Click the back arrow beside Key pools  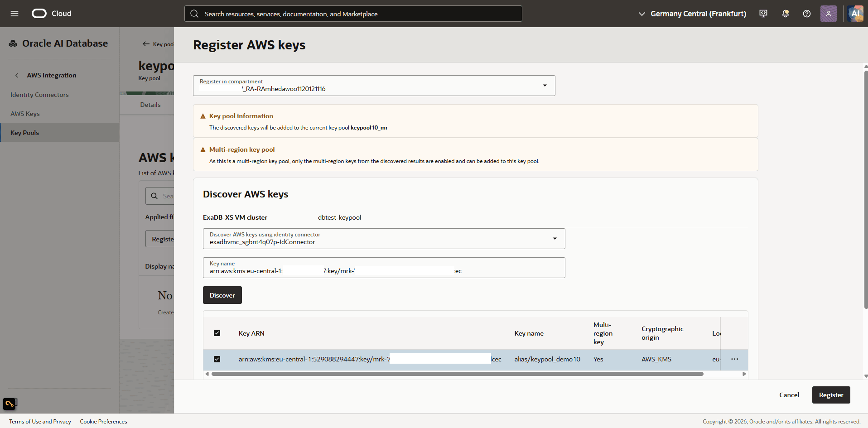coord(146,44)
